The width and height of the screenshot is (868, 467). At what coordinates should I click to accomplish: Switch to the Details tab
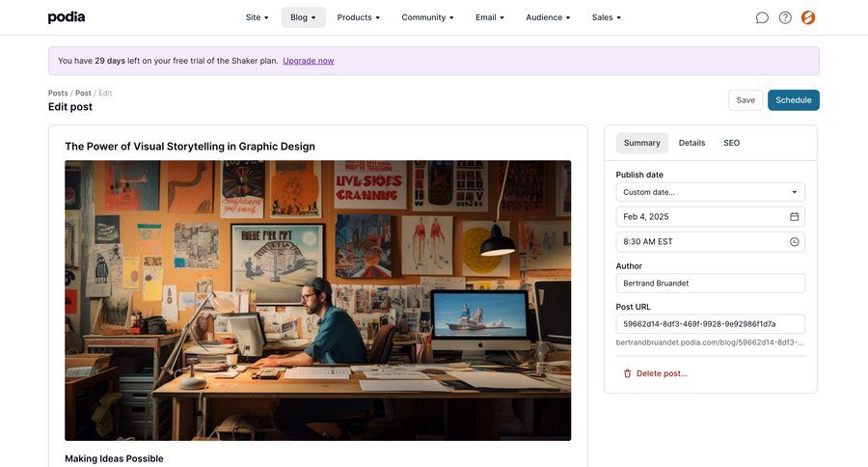[x=692, y=143]
